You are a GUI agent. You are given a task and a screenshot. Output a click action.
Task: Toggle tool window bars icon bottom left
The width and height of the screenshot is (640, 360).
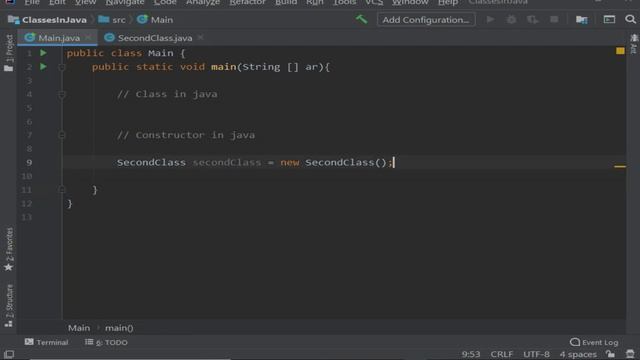click(9, 354)
